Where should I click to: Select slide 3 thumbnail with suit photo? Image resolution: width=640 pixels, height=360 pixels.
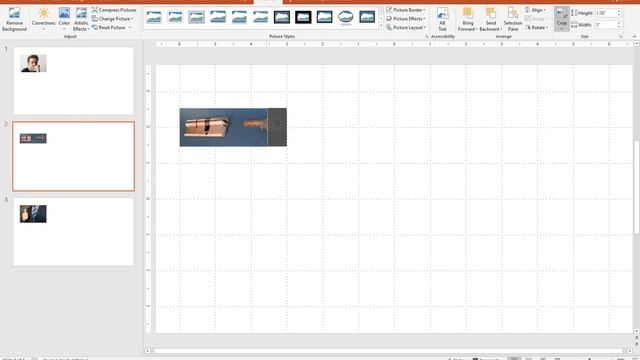point(73,232)
